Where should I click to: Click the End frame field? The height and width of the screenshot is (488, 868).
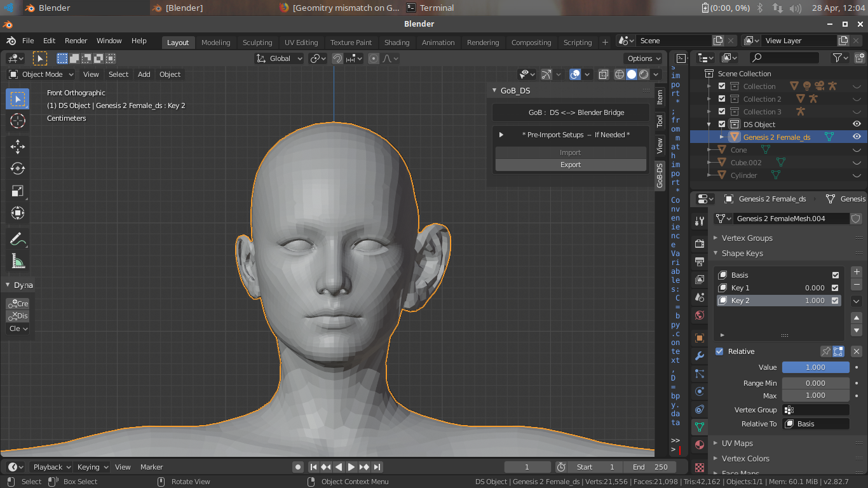(649, 467)
